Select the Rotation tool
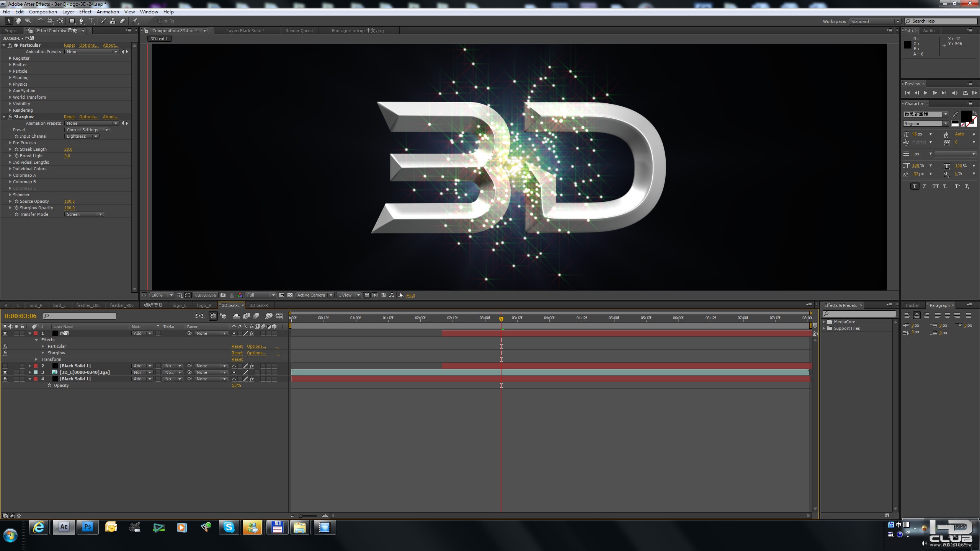Image resolution: width=980 pixels, height=551 pixels. [x=40, y=21]
